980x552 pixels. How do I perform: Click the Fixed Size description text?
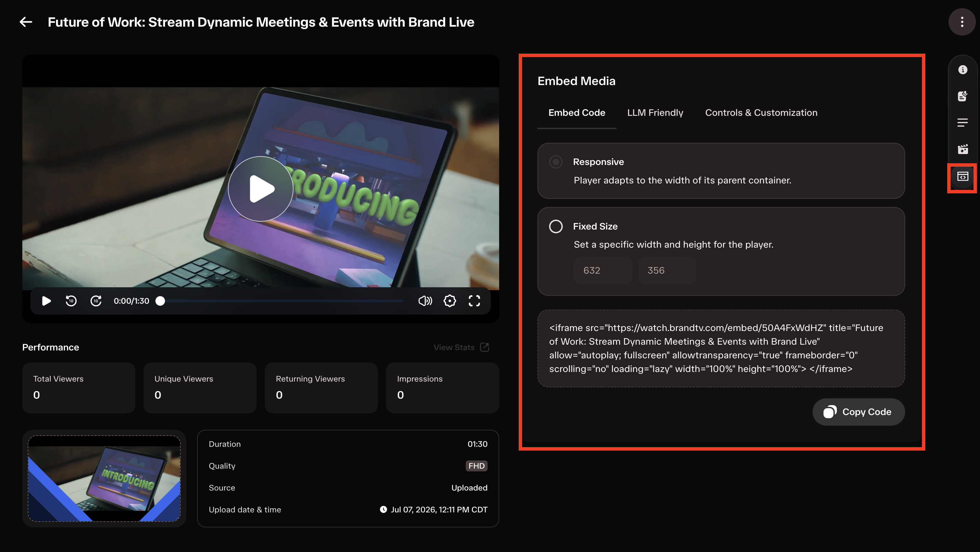click(x=673, y=244)
